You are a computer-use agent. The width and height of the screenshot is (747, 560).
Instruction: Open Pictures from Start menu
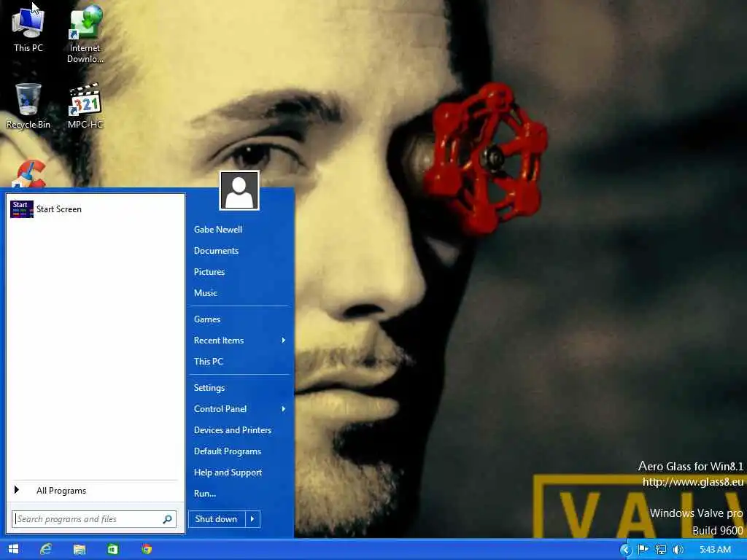point(209,272)
